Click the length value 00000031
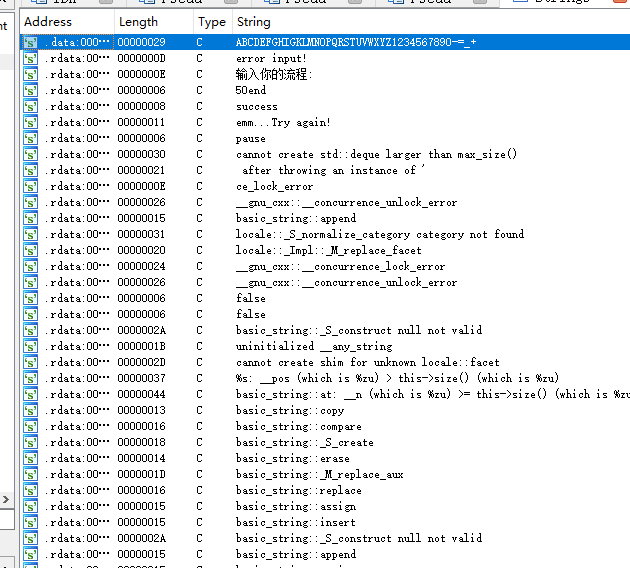The image size is (630, 568). click(141, 235)
